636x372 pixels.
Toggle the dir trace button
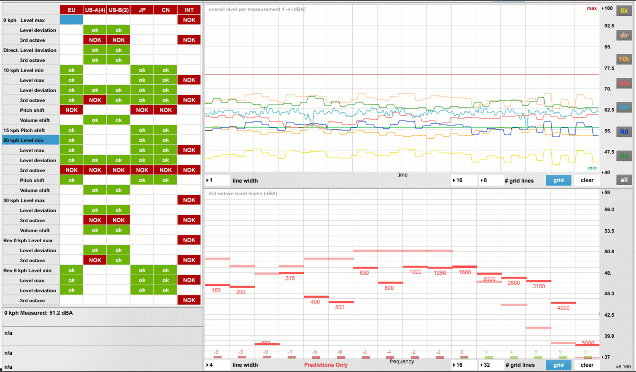(x=624, y=35)
